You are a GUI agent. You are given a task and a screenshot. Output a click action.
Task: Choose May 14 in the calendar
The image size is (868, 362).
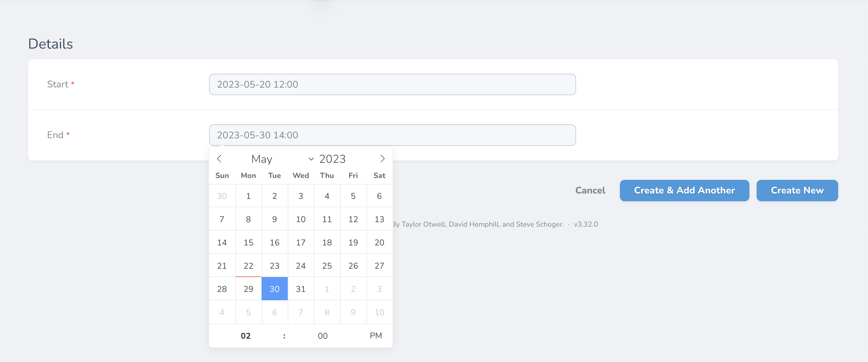pos(222,242)
